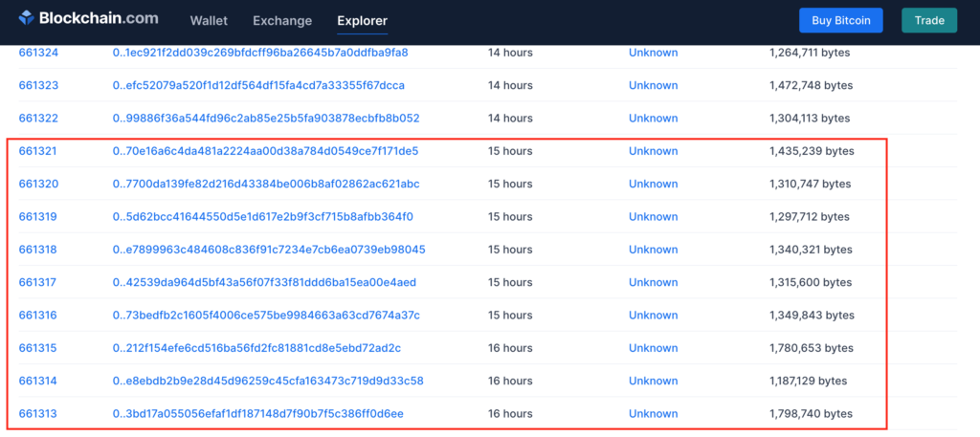The image size is (980, 437).
Task: Open block height 661324
Action: click(38, 53)
